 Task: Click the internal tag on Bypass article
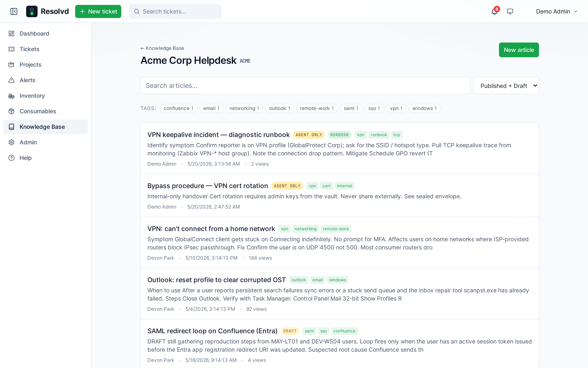344,186
